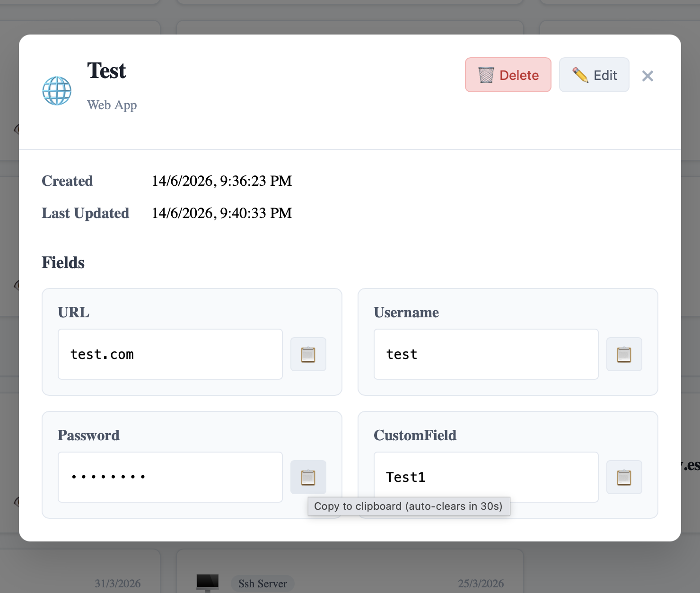Viewport: 700px width, 593px height.
Task: Click the 'Username' field label
Action: [406, 313]
